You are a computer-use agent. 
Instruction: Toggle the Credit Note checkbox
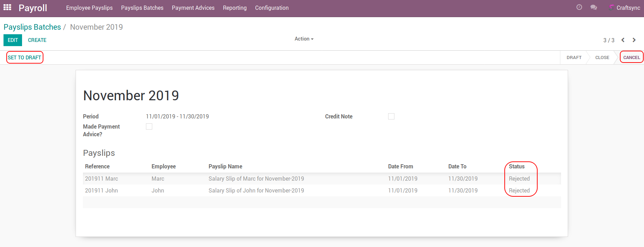(391, 116)
